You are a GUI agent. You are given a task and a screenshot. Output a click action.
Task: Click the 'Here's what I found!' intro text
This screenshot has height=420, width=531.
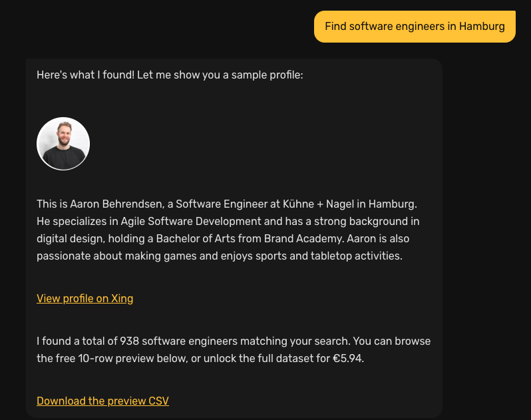[86, 75]
